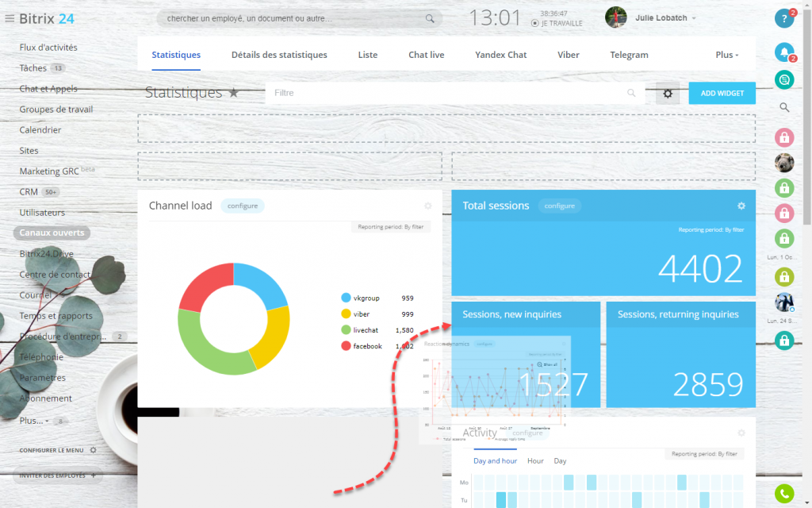Click the right sidebar search magnifier icon
Image resolution: width=812 pixels, height=508 pixels.
coord(784,107)
